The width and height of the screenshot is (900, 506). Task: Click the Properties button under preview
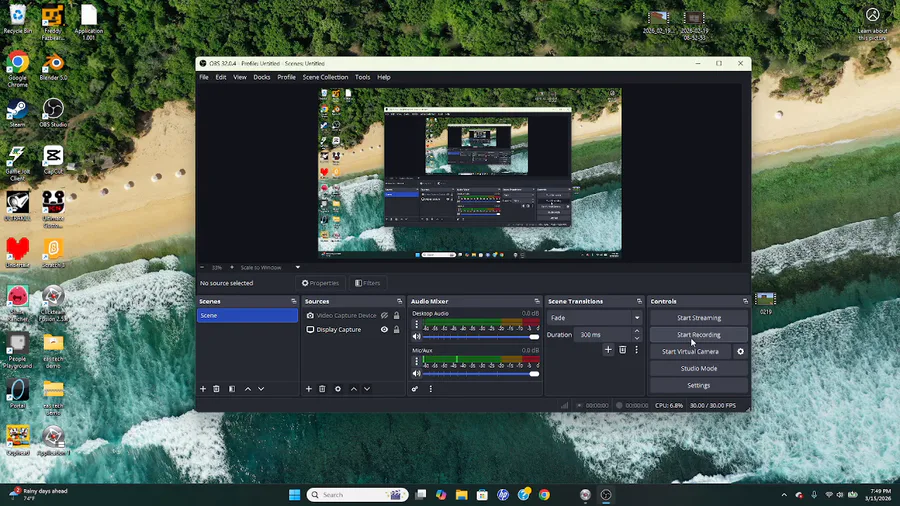320,283
